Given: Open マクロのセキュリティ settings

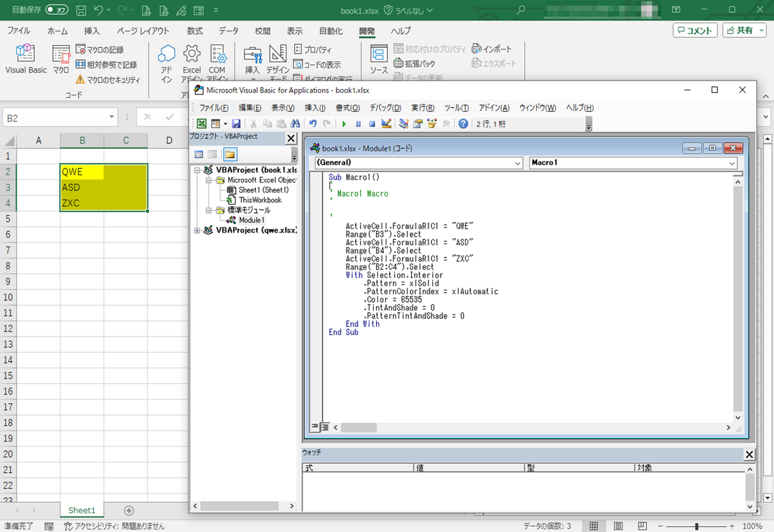Looking at the screenshot, I should pos(108,80).
